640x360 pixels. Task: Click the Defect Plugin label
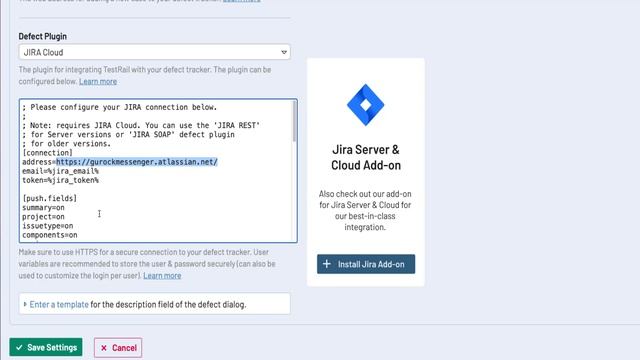pyautogui.click(x=42, y=36)
